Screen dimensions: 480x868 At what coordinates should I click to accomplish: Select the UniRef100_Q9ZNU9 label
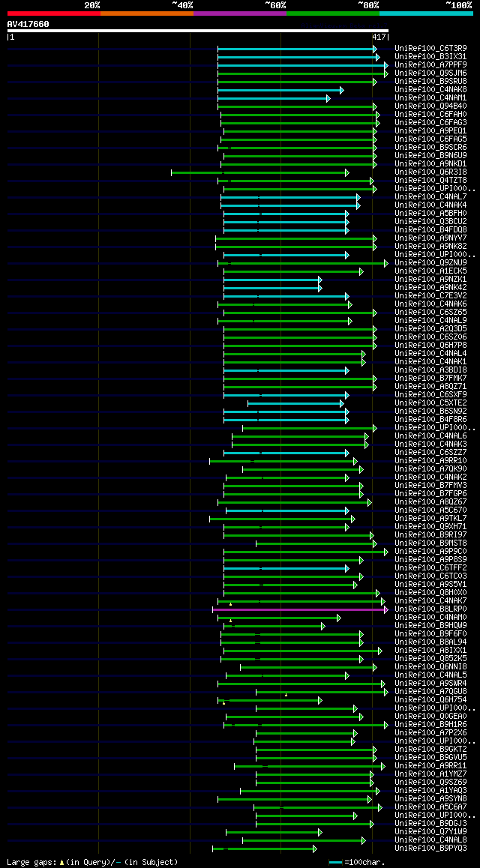point(430,263)
